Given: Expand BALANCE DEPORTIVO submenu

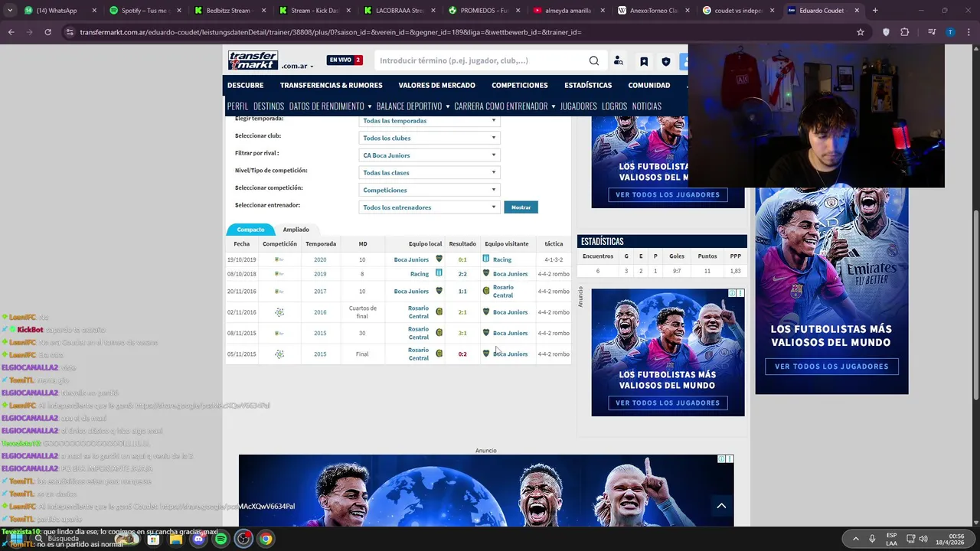Looking at the screenshot, I should click(413, 106).
